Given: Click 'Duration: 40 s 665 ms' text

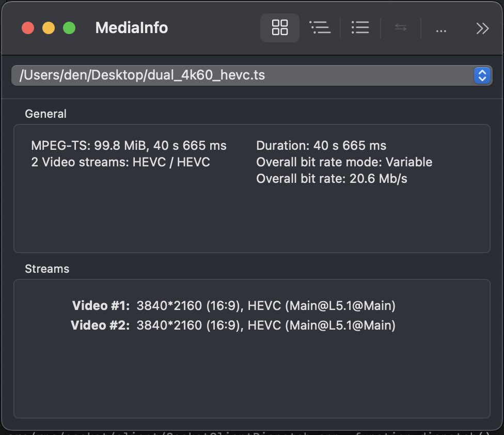Looking at the screenshot, I should 321,145.
